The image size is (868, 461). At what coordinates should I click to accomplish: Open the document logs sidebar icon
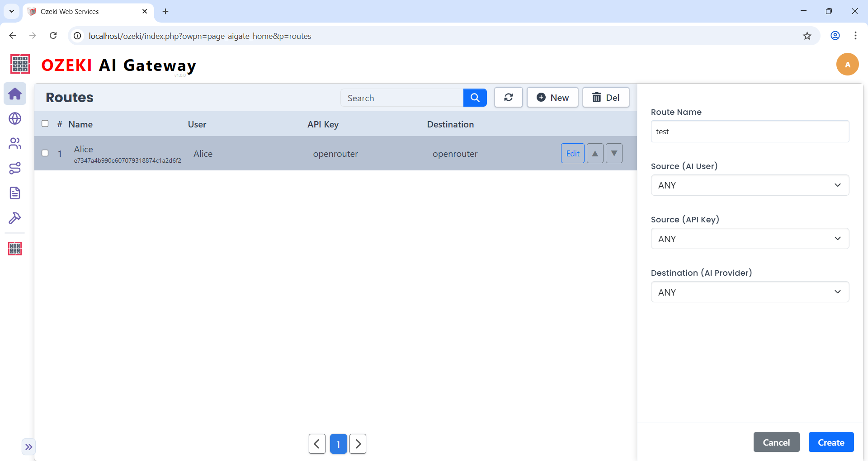(x=15, y=193)
